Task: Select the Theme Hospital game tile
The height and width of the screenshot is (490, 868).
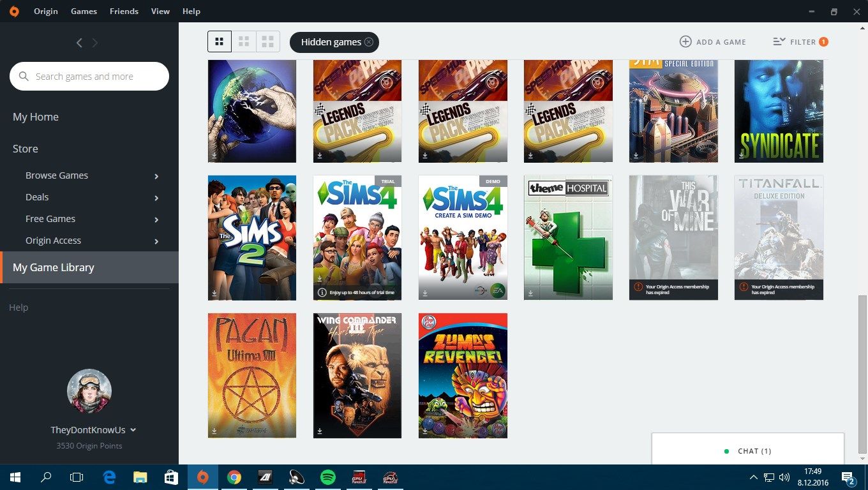Action: (568, 238)
